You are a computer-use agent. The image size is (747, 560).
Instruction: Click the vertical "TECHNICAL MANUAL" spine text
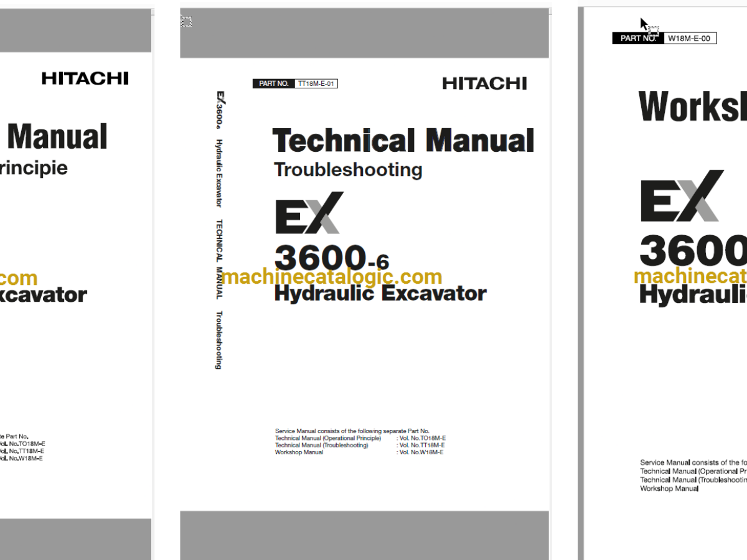tap(219, 259)
